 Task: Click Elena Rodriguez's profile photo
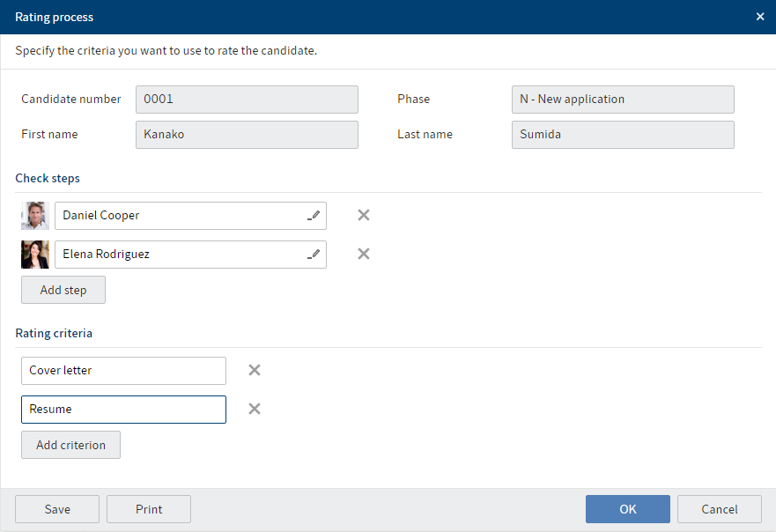(35, 255)
